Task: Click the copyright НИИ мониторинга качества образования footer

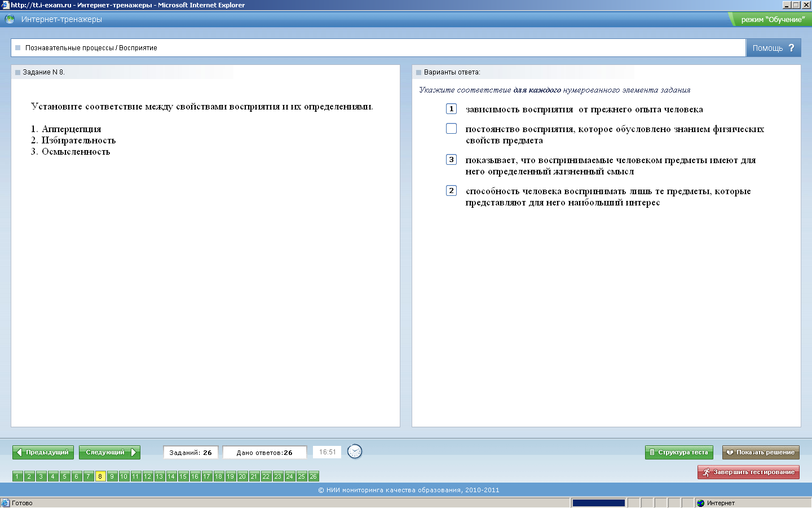Action: (409, 490)
